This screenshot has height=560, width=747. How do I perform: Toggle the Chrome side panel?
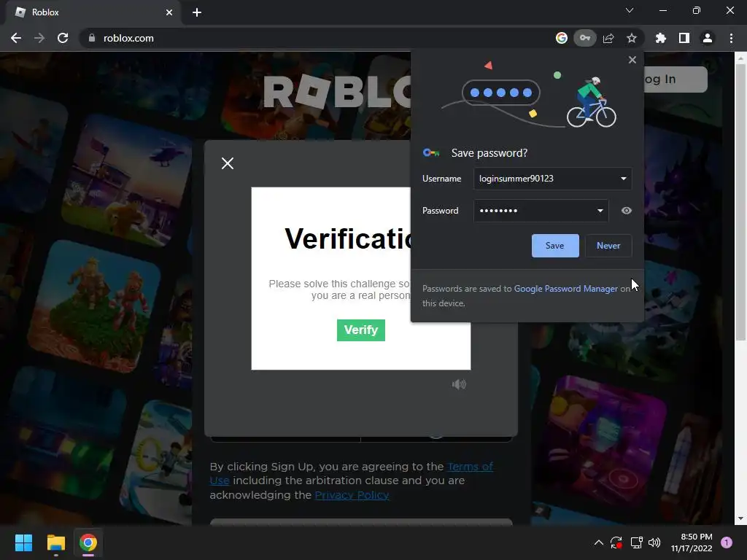684,38
